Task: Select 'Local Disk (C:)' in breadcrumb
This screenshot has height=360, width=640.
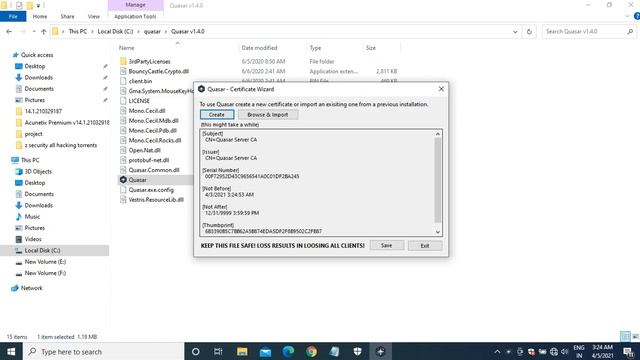Action: tap(115, 31)
